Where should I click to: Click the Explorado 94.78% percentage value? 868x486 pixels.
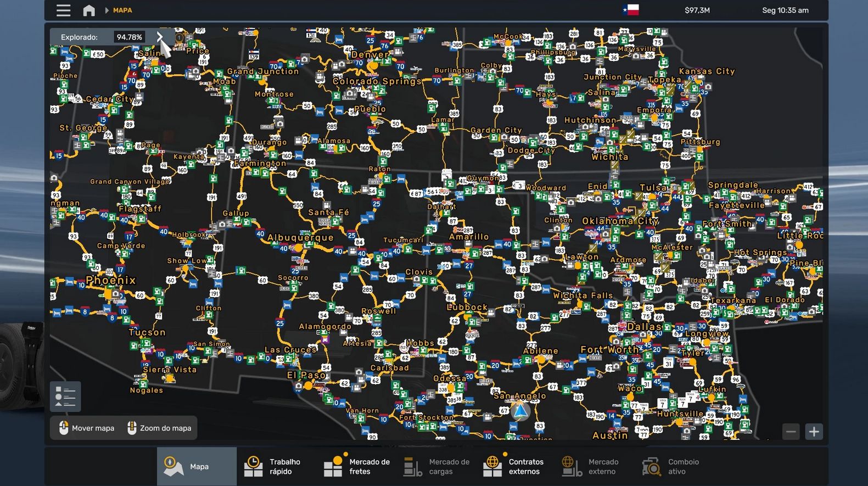(x=129, y=37)
